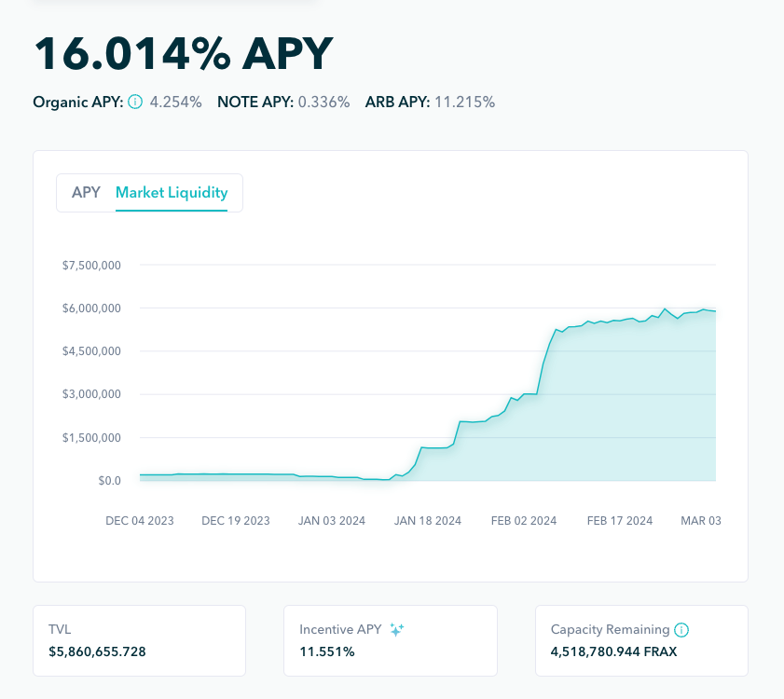Click the FEB 02 2024 axis date

pyautogui.click(x=524, y=521)
